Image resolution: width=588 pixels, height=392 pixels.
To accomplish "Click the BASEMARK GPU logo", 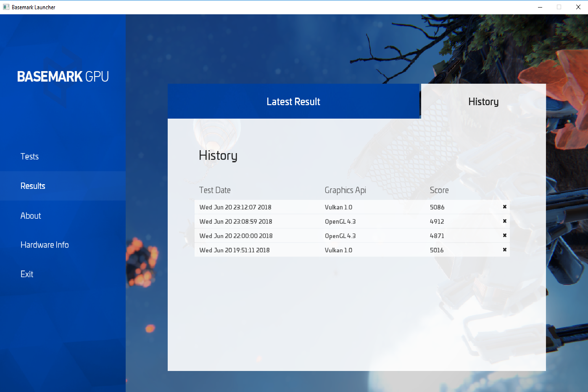I will 63,77.
